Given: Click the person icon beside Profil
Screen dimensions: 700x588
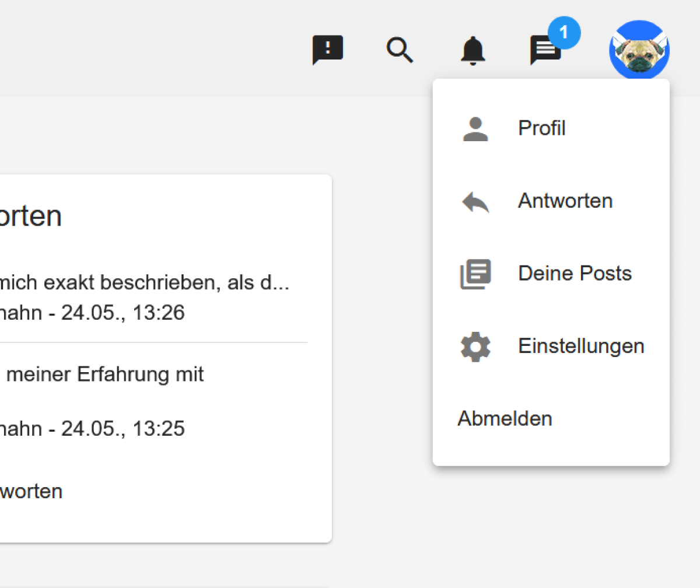Looking at the screenshot, I should (x=475, y=128).
